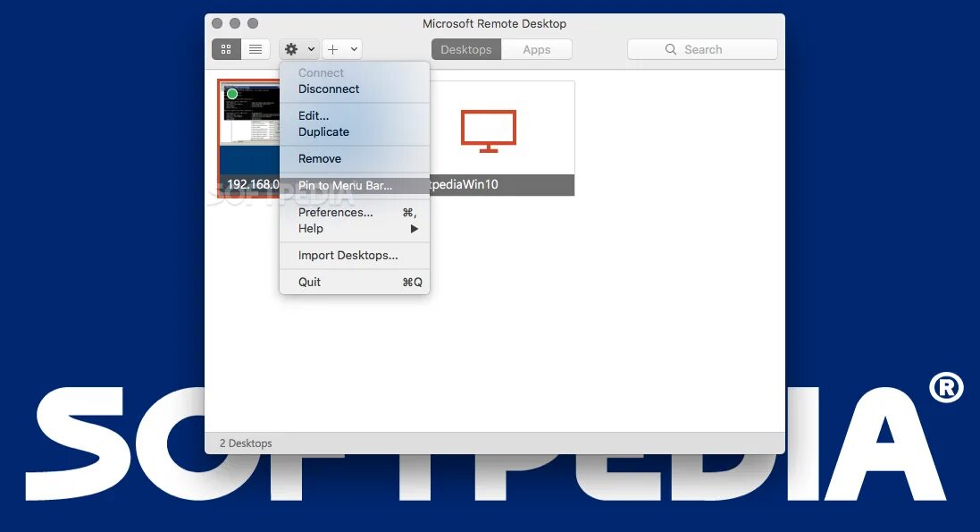This screenshot has height=532, width=980.
Task: Choose Duplicate menu entry
Action: pos(355,132)
